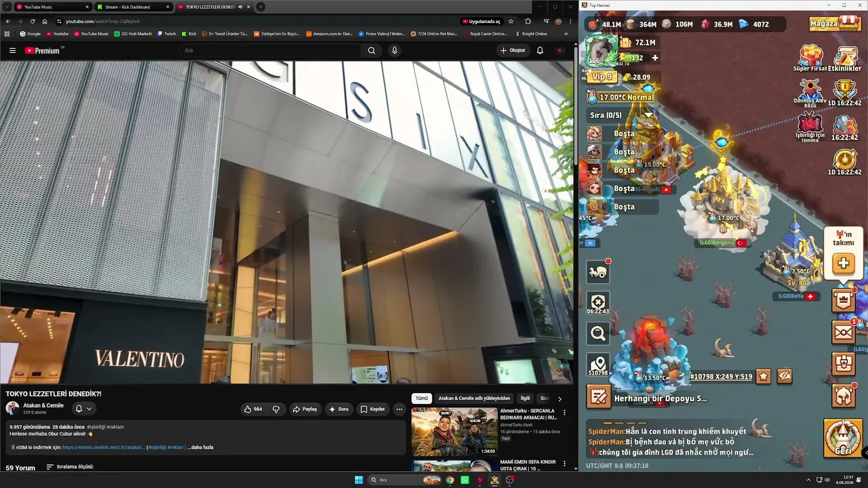The image size is (868, 488).
Task: Open YouTube notifications bell
Action: (540, 50)
